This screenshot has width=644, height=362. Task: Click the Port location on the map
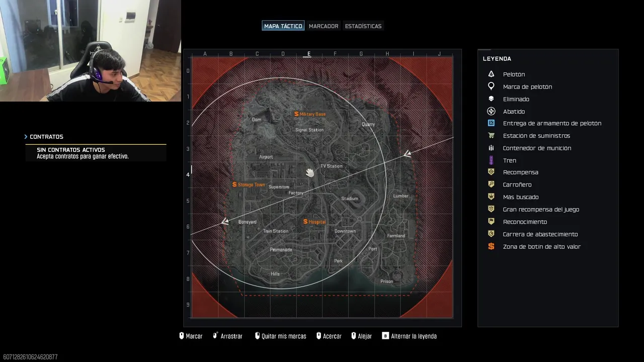373,249
